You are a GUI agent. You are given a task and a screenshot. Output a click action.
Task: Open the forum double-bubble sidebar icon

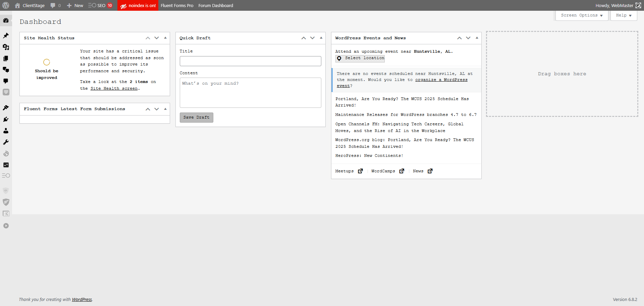pos(6,70)
